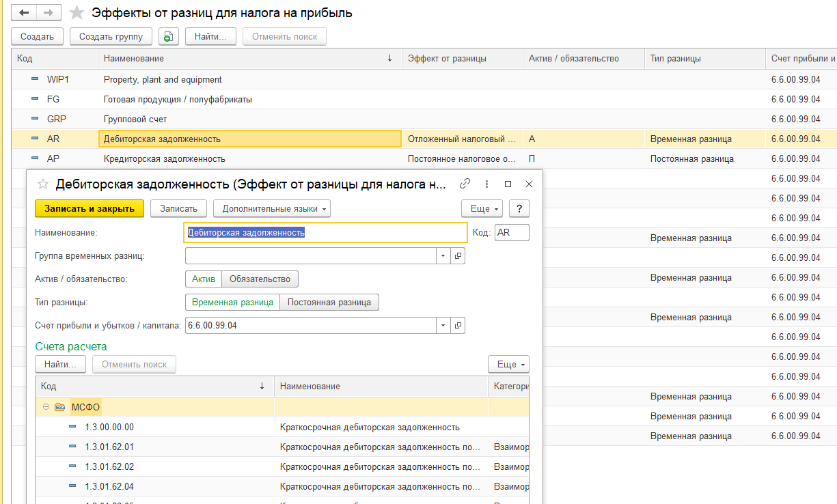Switch to Обязательство option
The image size is (837, 504).
[x=260, y=279]
